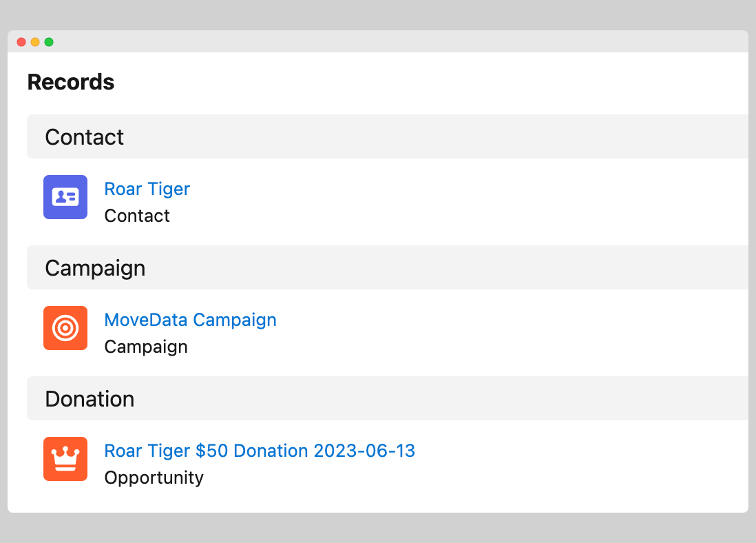Select the Contact section header
Image resolution: width=756 pixels, height=543 pixels.
point(85,137)
